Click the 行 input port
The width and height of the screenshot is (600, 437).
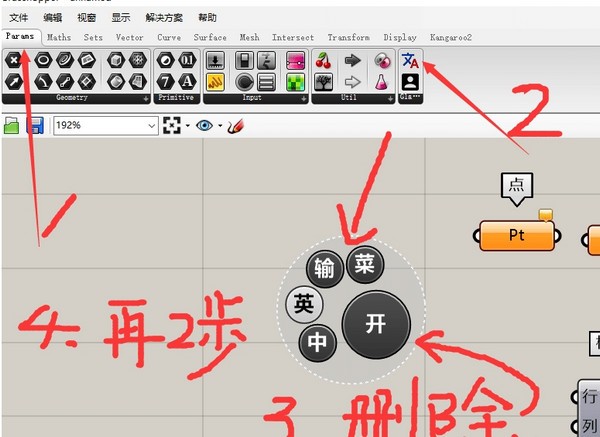click(575, 397)
